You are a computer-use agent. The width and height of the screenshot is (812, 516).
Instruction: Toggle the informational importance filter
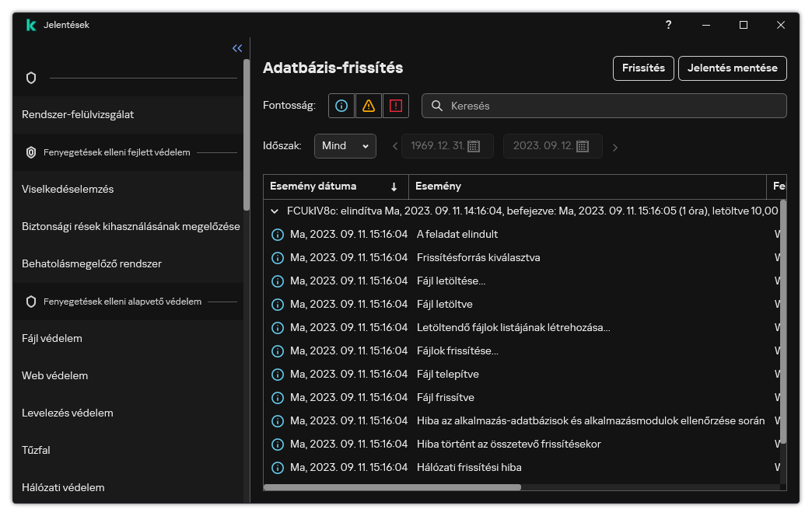click(341, 106)
